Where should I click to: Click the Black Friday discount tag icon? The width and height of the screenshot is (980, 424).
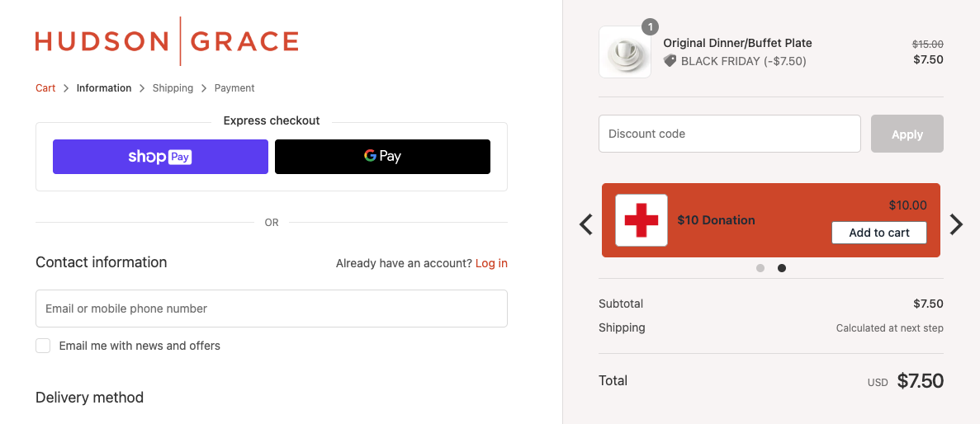[x=670, y=61]
